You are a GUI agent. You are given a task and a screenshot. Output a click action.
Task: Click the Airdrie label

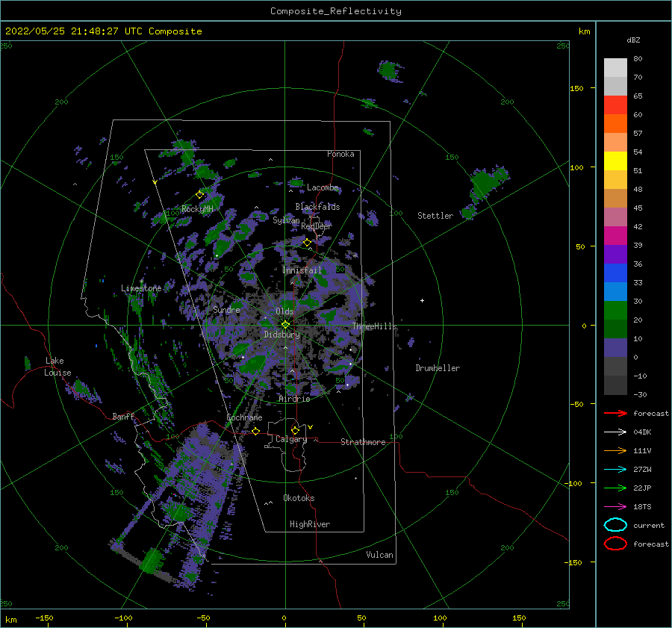point(294,399)
